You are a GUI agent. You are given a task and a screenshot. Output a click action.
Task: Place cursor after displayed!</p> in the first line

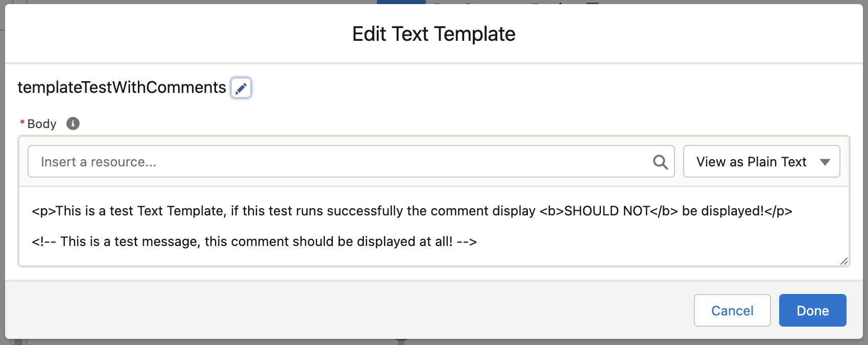point(793,211)
